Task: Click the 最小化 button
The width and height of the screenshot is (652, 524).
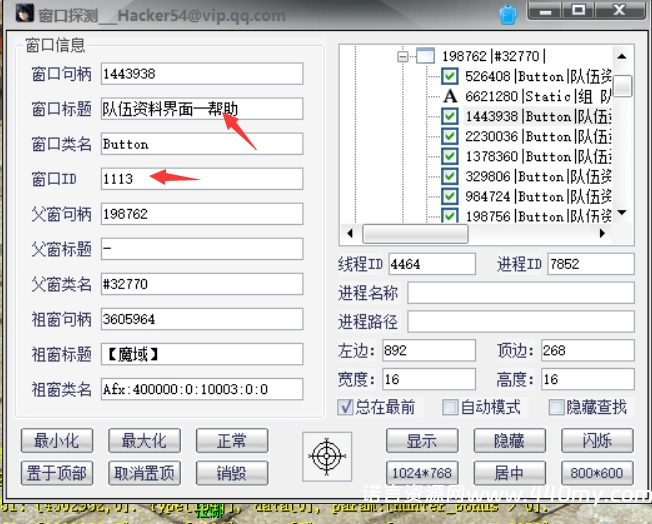Action: pos(57,441)
